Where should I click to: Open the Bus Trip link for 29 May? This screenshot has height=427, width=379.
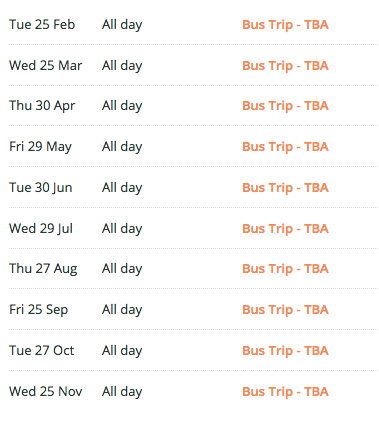(285, 147)
